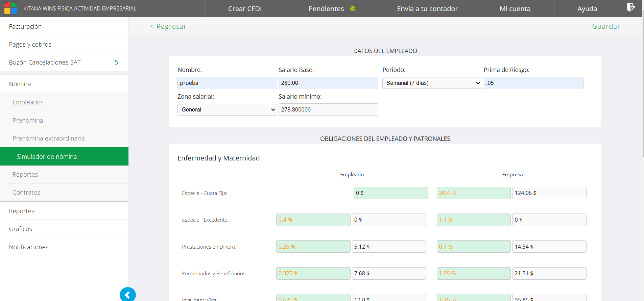Open Crear CFDI menu
The width and height of the screenshot is (644, 301).
(x=245, y=9)
